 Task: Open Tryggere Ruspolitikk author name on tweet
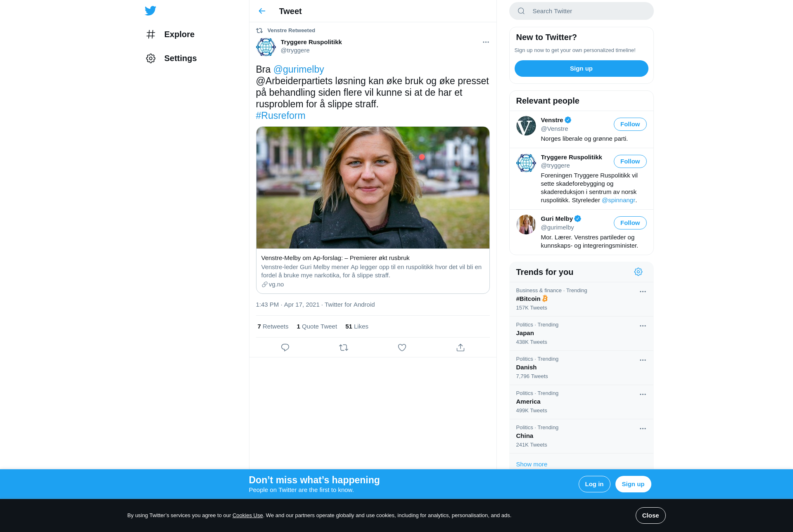pos(311,42)
